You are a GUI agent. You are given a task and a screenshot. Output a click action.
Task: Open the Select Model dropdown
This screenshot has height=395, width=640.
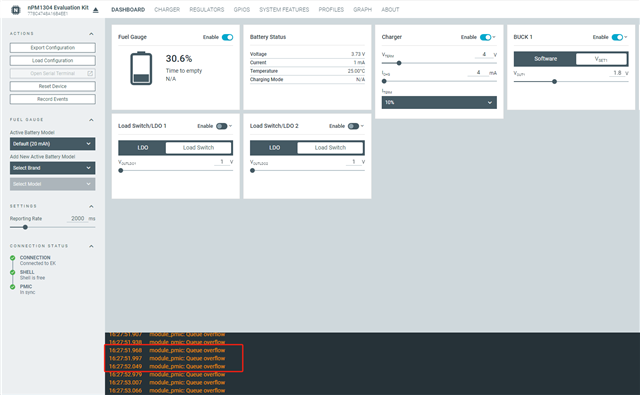pos(53,184)
